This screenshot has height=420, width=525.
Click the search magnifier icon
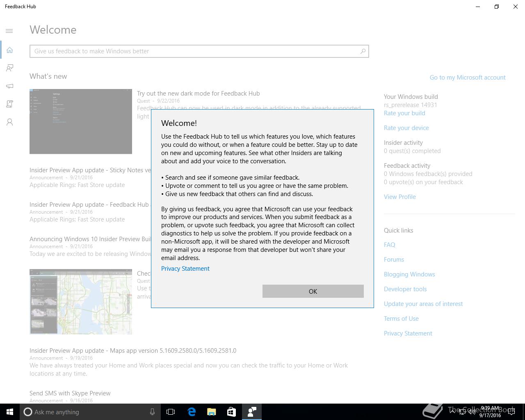[x=363, y=51]
